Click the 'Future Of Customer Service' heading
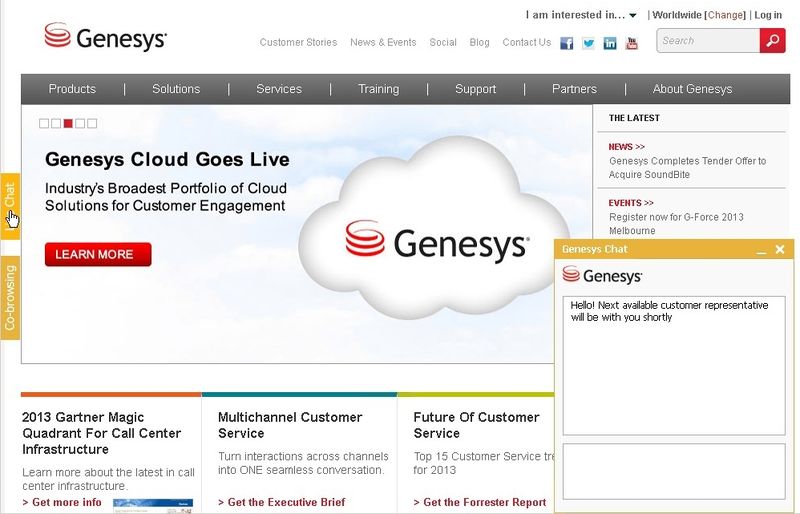Viewport: 800px width, 514px height. click(x=476, y=425)
